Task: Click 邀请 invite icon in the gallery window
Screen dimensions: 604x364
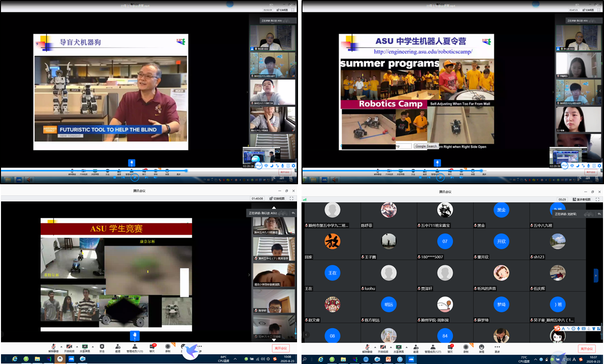Action: pyautogui.click(x=416, y=348)
